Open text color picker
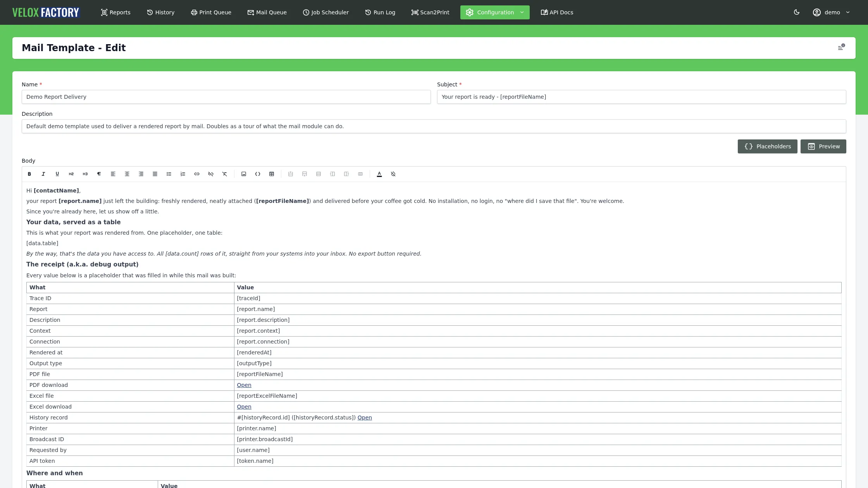The height and width of the screenshot is (488, 868). (379, 174)
